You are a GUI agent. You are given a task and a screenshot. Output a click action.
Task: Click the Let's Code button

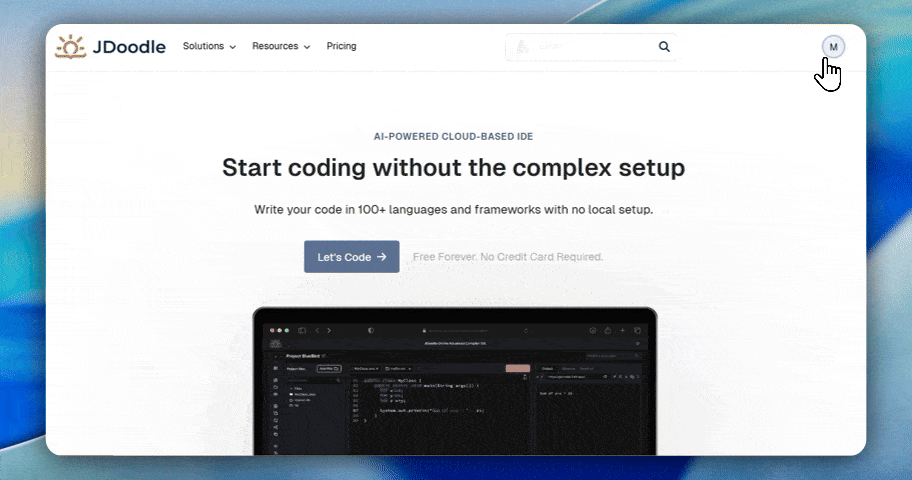tap(351, 257)
